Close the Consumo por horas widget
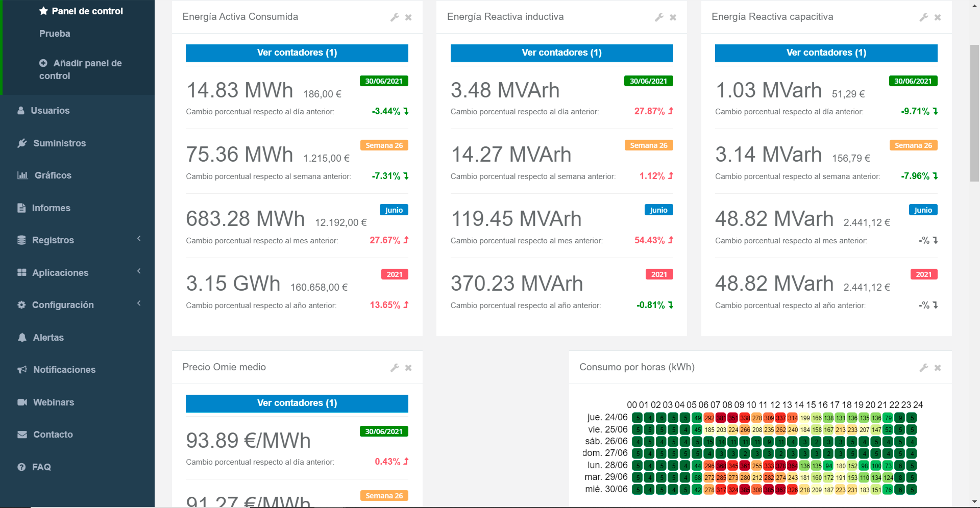The image size is (980, 508). coord(938,368)
